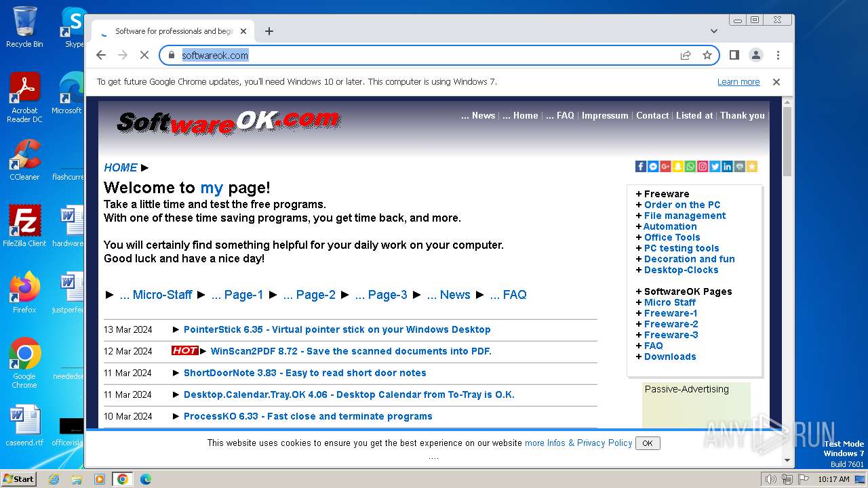Open Page-1 link
This screenshot has width=868, height=488.
237,295
